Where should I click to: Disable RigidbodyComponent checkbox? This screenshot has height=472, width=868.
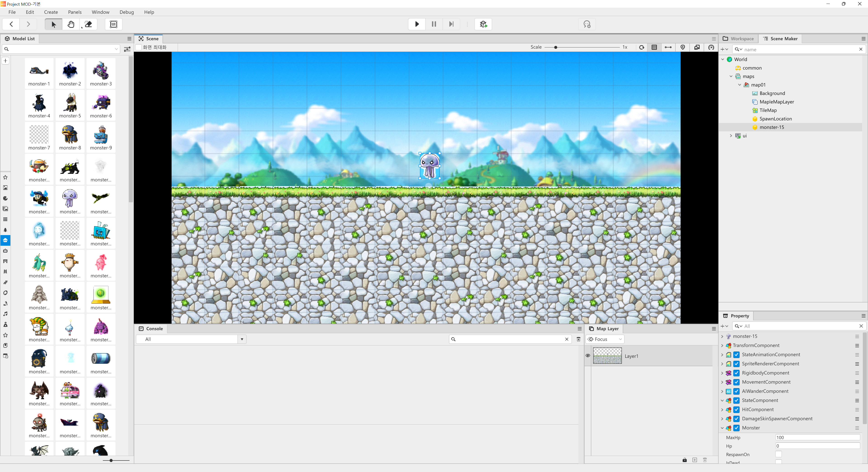[x=737, y=373]
